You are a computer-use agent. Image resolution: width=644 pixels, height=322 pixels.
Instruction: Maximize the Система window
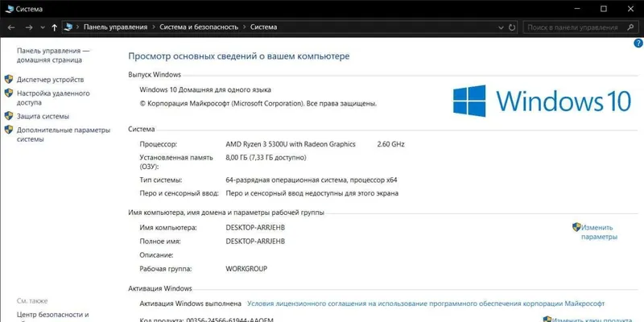[604, 9]
